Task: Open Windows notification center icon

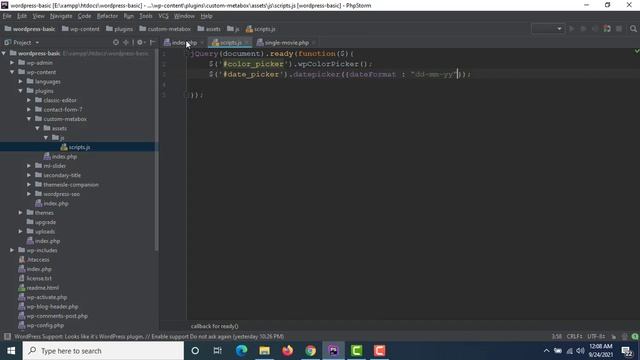Action: [627, 351]
